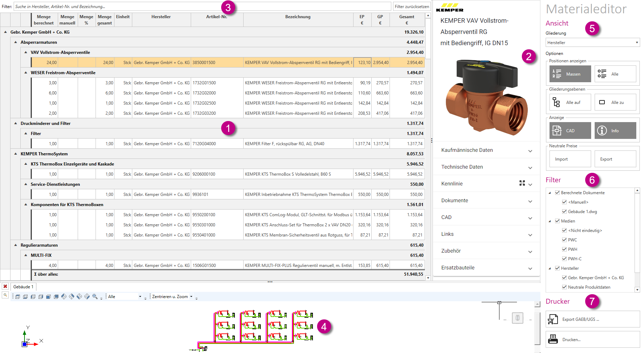Click the Alle auf tree icon
Image resolution: width=644 pixels, height=353 pixels.
pos(556,102)
